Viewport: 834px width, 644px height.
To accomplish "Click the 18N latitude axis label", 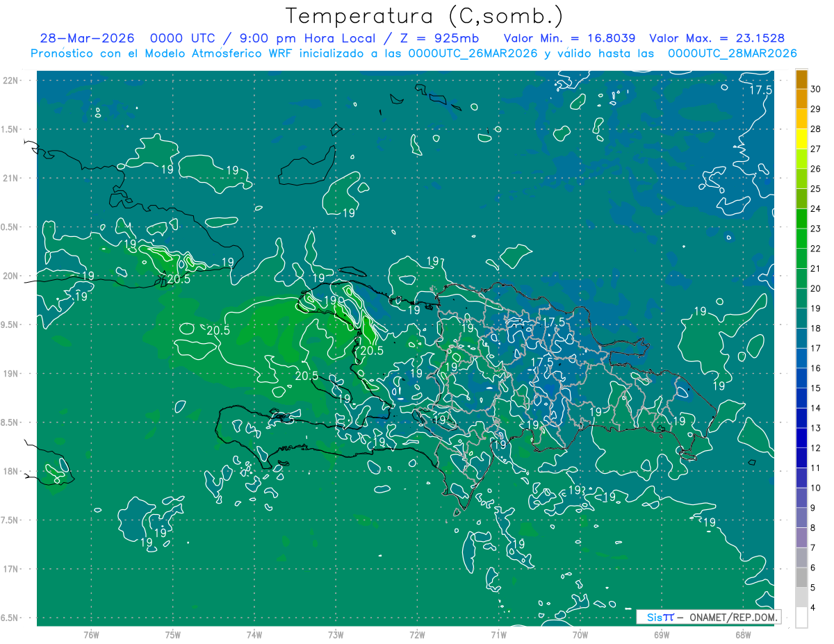I will 10,472.
